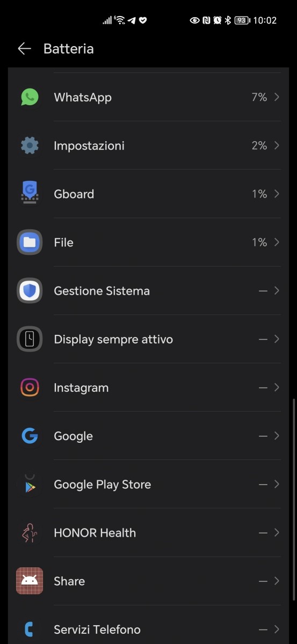Tap the blue File folder icon
The width and height of the screenshot is (297, 644).
30,242
